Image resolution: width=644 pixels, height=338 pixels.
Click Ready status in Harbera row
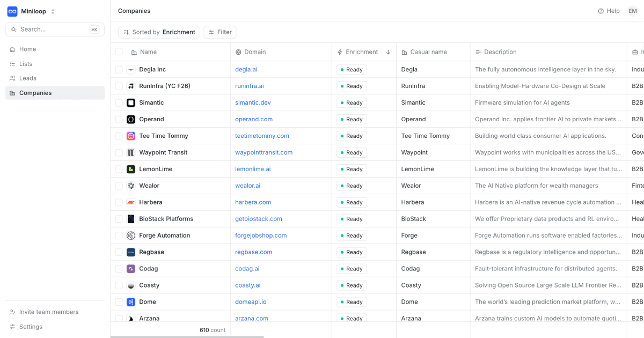click(352, 203)
